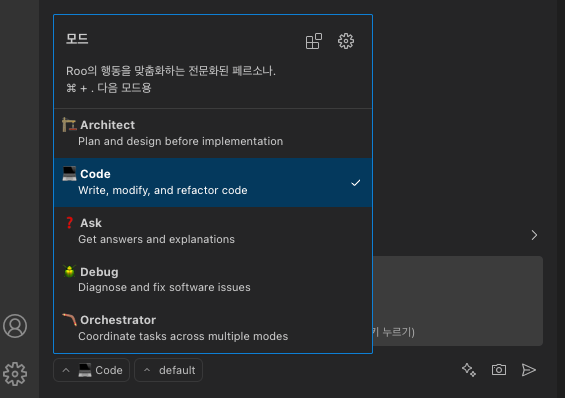Expand the right chevron arrow
Image resolution: width=565 pixels, height=398 pixels.
(x=534, y=235)
